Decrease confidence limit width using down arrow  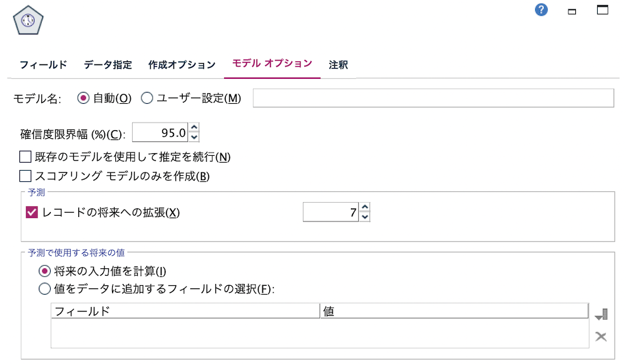click(195, 136)
